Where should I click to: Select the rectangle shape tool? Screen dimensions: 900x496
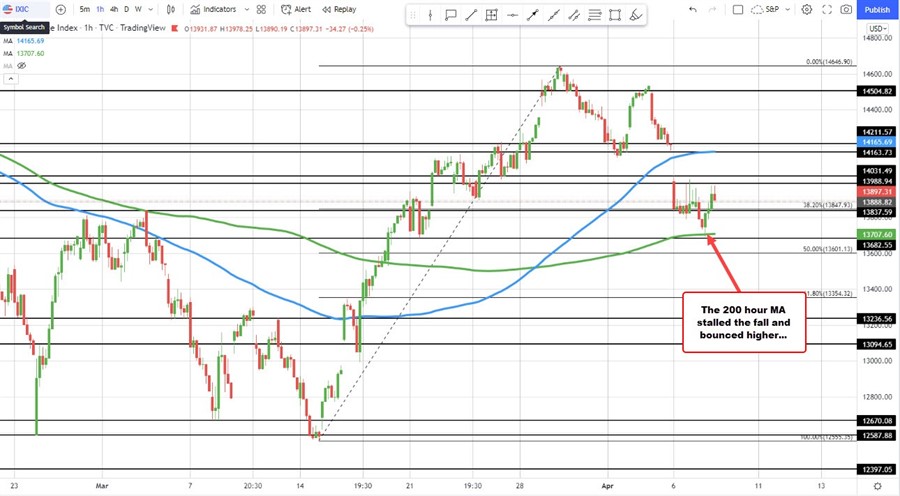615,16
